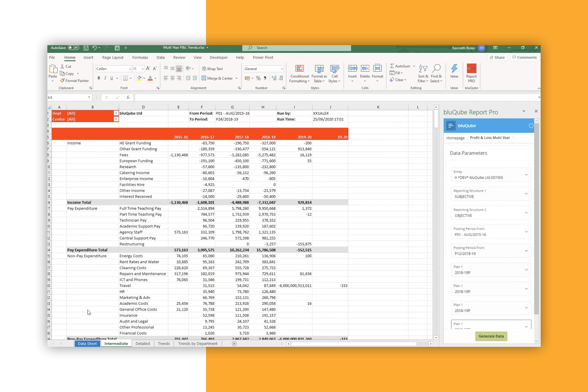588x392 pixels.
Task: Toggle bold formatting
Action: (99, 78)
